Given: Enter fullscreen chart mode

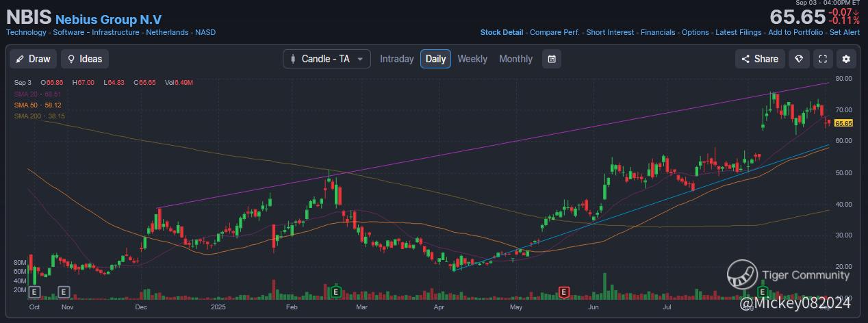Looking at the screenshot, I should point(823,59).
